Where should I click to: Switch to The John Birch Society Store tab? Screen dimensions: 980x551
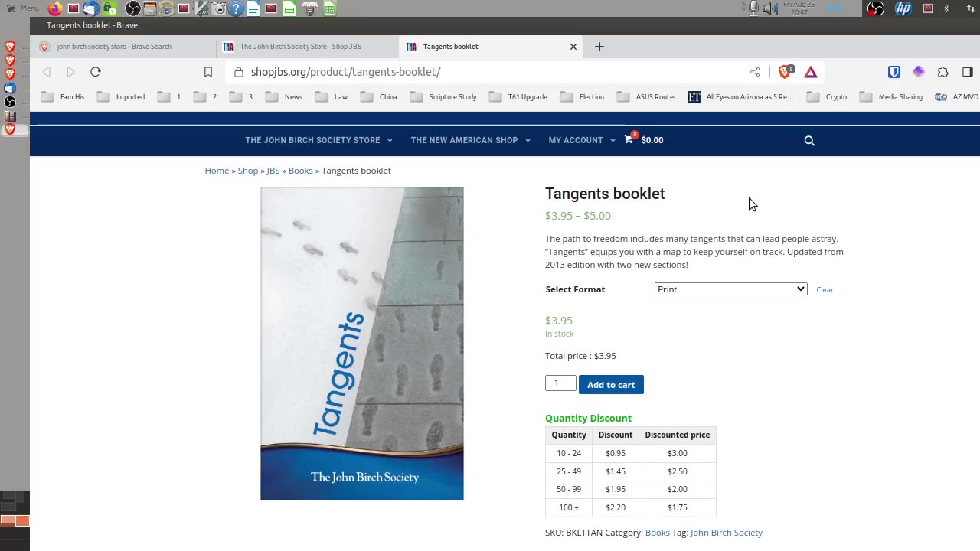click(x=306, y=47)
